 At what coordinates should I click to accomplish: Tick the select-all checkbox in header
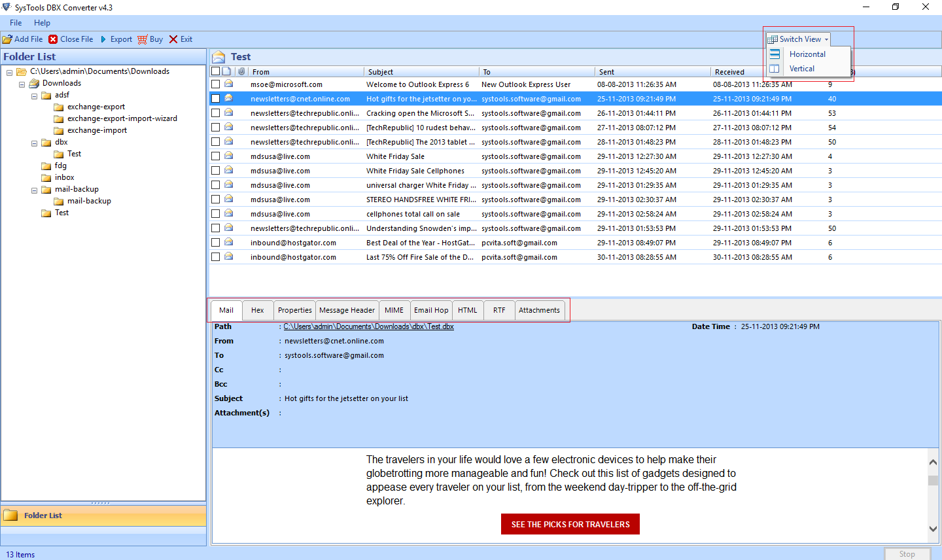(x=215, y=71)
